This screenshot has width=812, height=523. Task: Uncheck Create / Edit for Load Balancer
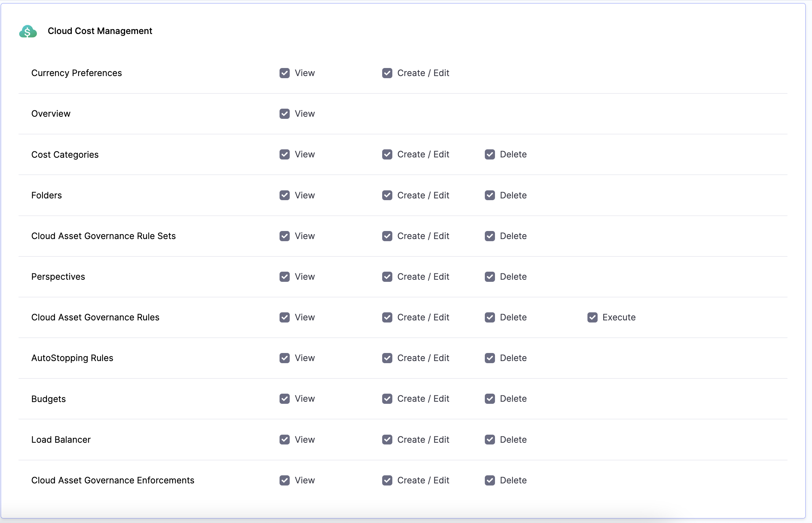tap(387, 440)
